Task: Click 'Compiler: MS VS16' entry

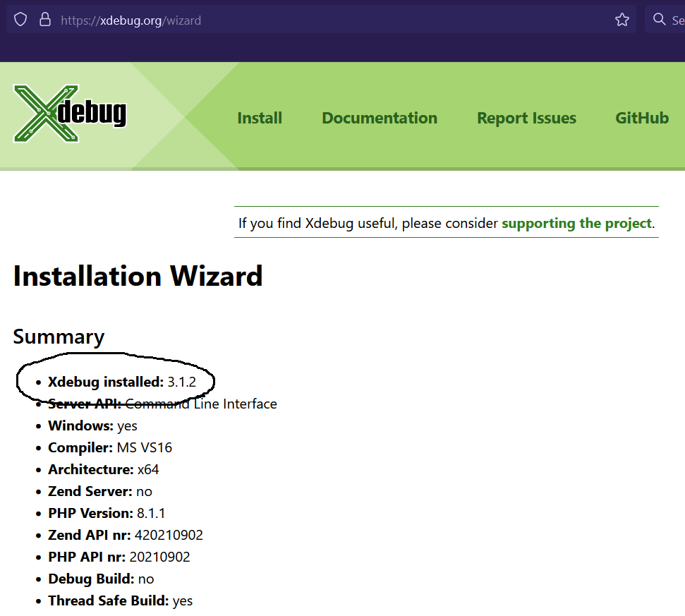Action: (110, 447)
